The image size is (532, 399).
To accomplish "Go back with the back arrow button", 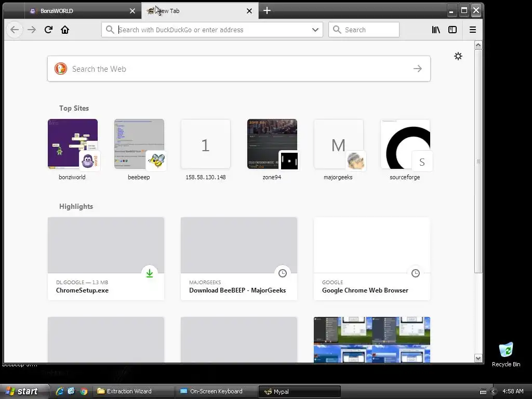I will [x=15, y=30].
